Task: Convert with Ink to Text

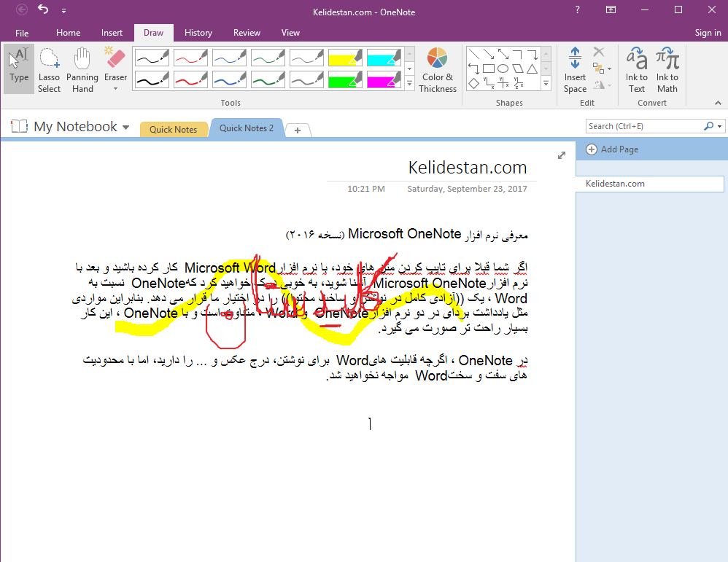Action: click(637, 69)
